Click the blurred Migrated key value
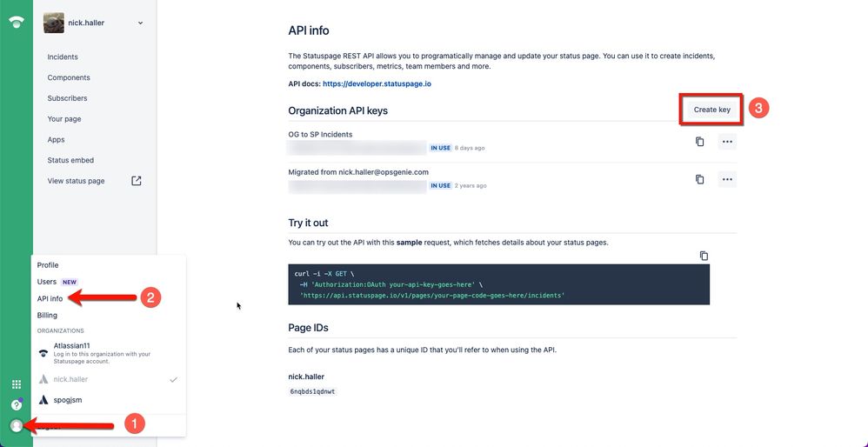This screenshot has height=447, width=868. (357, 186)
